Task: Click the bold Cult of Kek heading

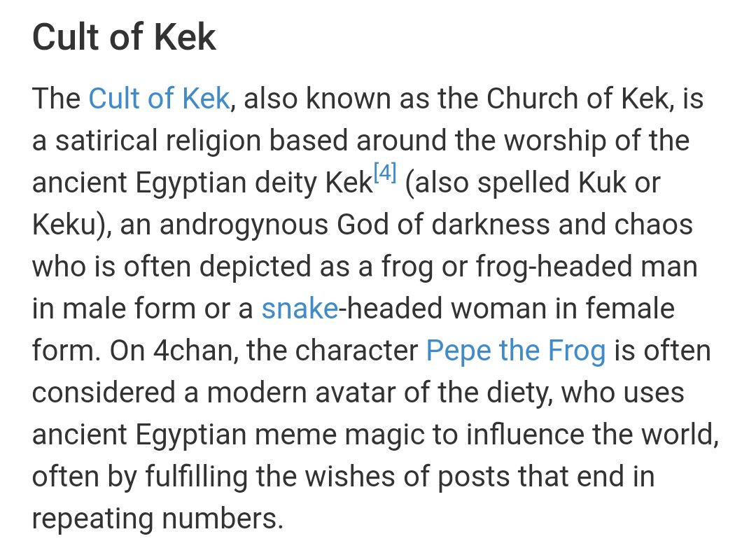Action: point(125,37)
